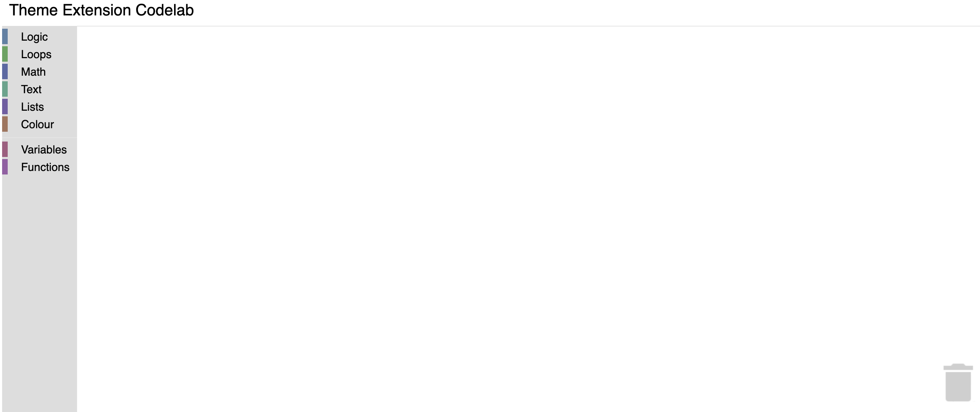The image size is (980, 412).
Task: Open the Variables category
Action: click(x=40, y=149)
